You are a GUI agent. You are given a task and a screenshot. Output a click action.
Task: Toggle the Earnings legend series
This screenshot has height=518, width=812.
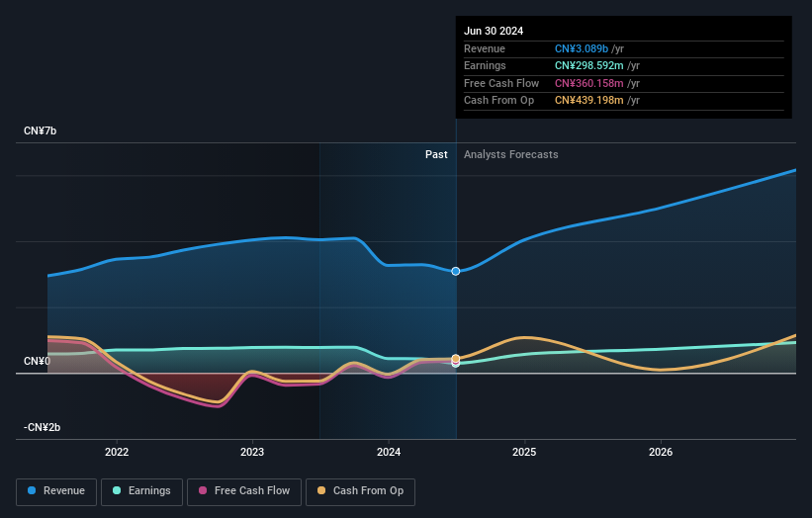[x=141, y=491]
